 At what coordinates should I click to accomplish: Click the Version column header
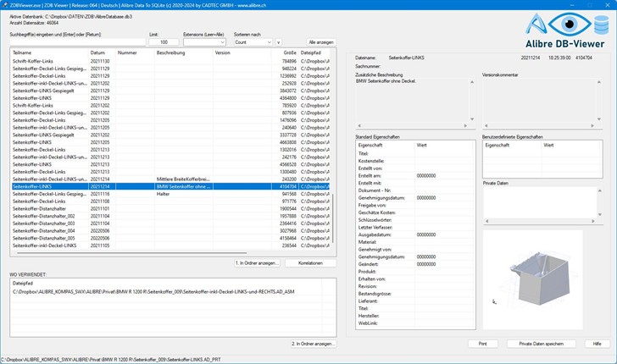tap(242, 52)
